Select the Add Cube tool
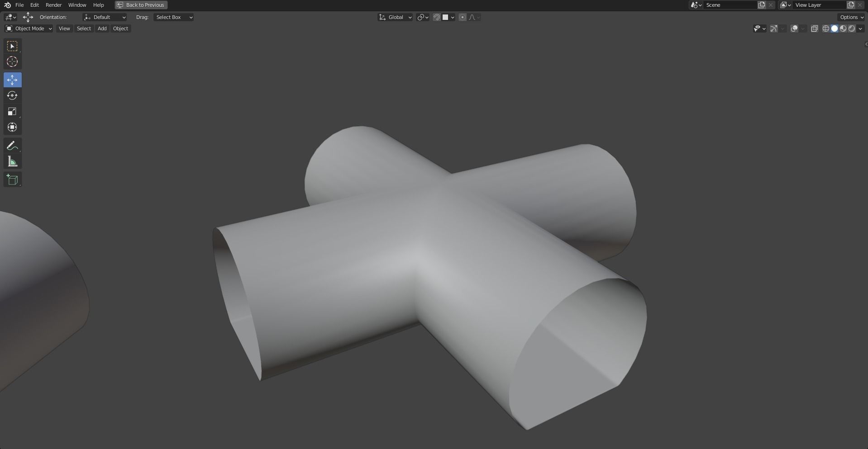 [x=12, y=180]
